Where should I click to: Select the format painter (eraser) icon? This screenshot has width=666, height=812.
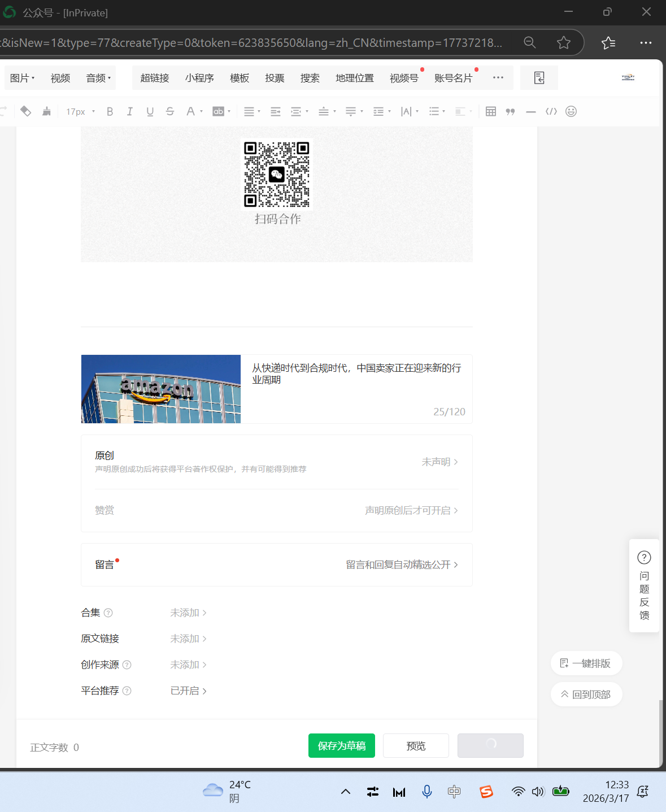(x=25, y=111)
